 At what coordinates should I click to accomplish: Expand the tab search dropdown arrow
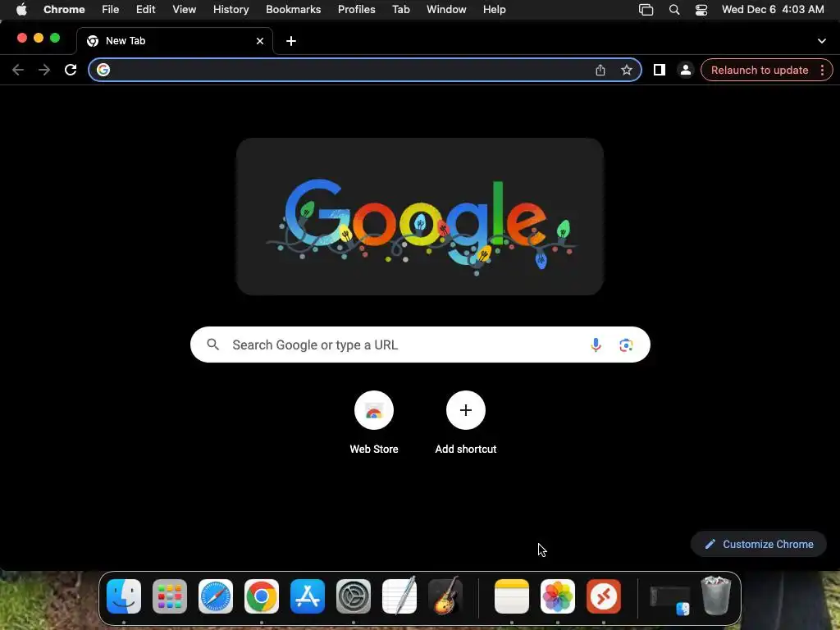pos(822,41)
